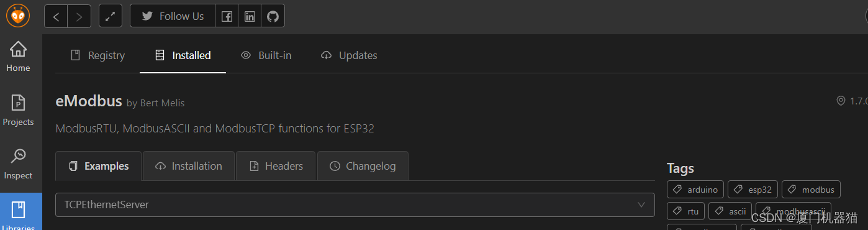The width and height of the screenshot is (868, 230).
Task: Open the LinkedIn icon link
Action: tap(250, 16)
